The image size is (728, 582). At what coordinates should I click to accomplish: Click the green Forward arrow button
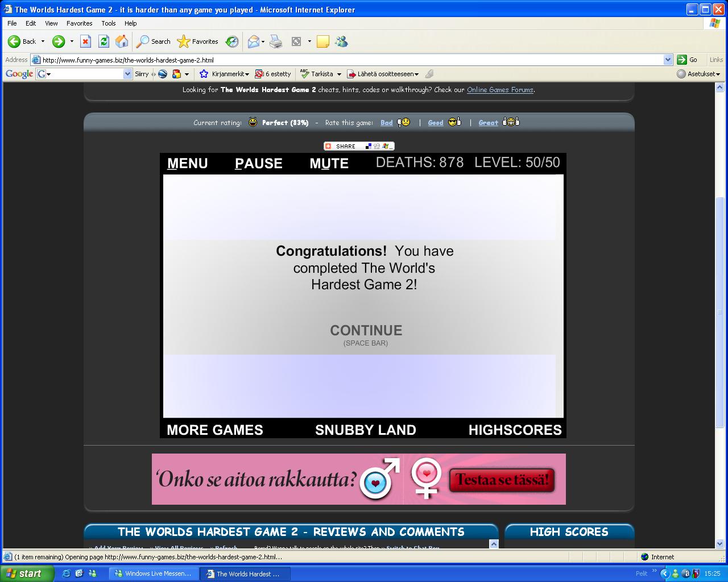tap(59, 41)
